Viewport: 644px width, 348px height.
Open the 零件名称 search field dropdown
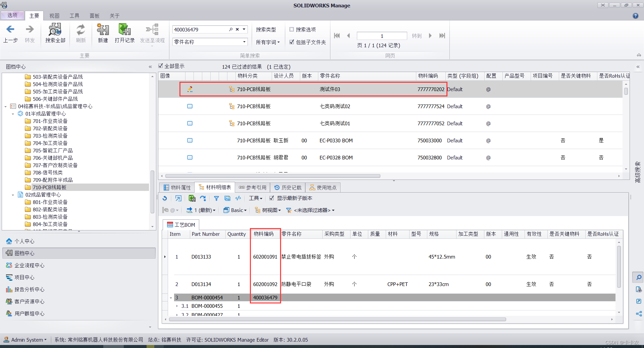(x=244, y=42)
